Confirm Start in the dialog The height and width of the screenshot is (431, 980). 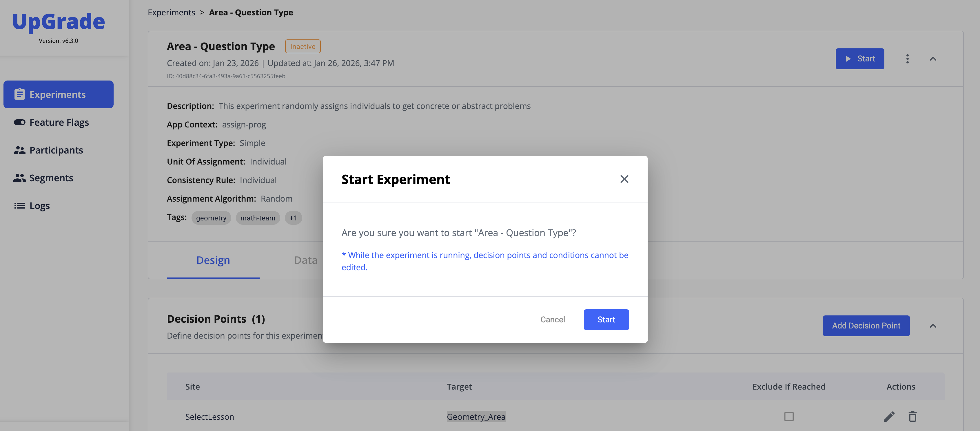coord(606,319)
